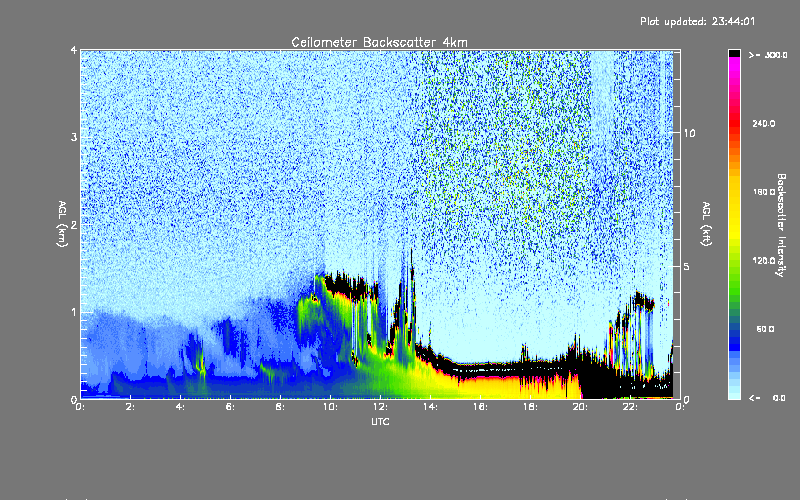
Task: Pick the red segment of the colorbar
Action: pyautogui.click(x=734, y=122)
